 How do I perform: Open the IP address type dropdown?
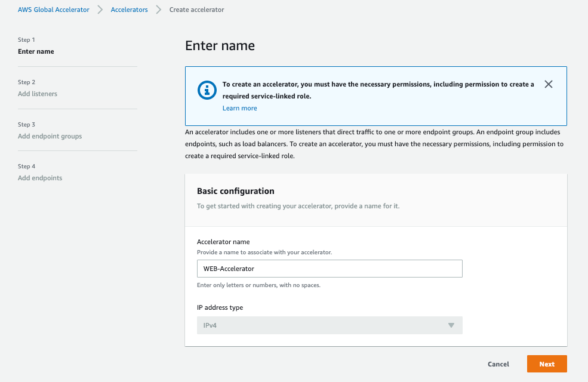tap(330, 325)
